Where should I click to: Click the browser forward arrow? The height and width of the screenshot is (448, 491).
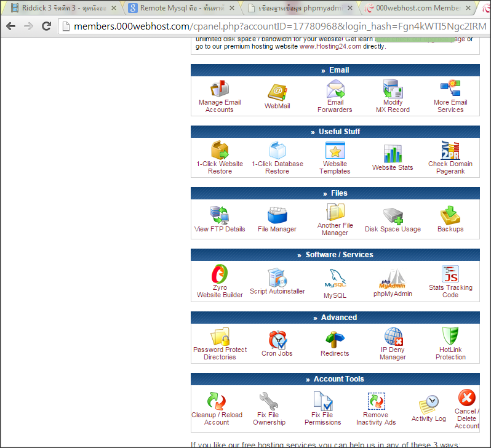28,26
